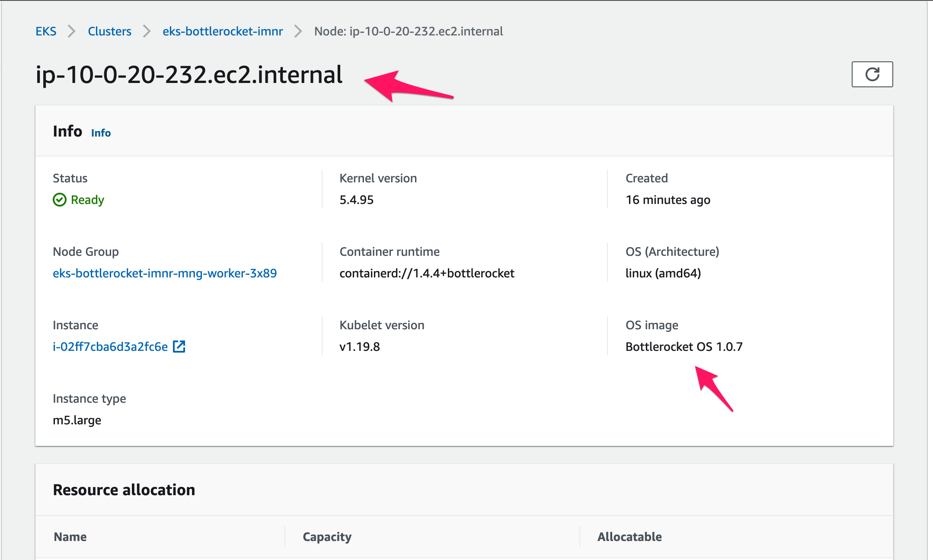
Task: Click the refresh button icon
Action: pyautogui.click(x=872, y=74)
